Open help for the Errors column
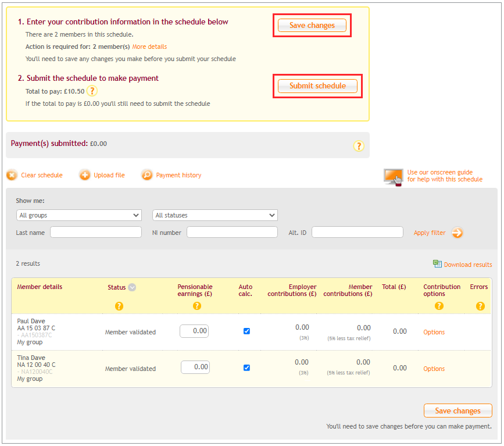504x446 pixels. point(480,306)
